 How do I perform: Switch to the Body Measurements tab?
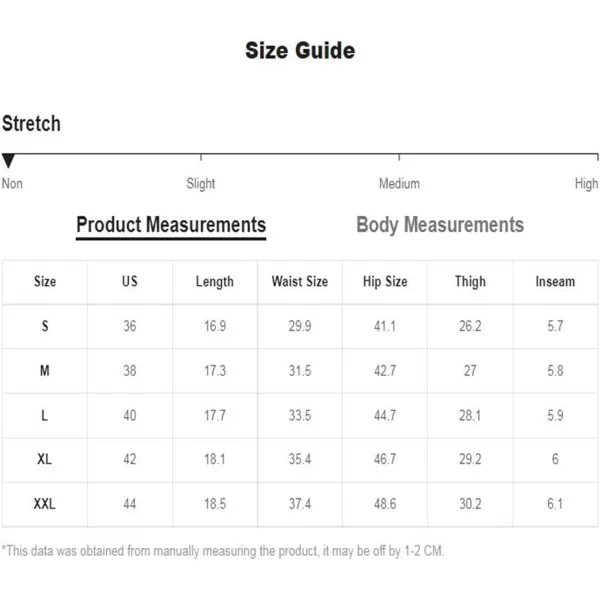[440, 225]
